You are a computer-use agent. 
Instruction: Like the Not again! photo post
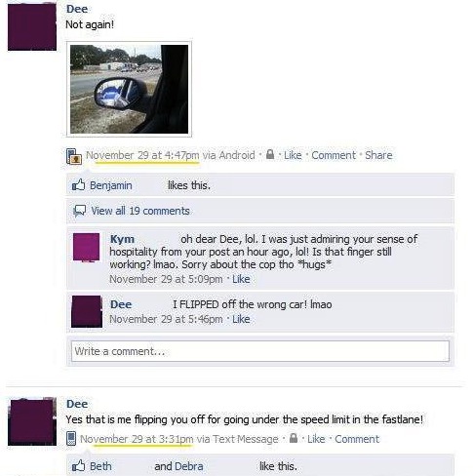tap(293, 155)
